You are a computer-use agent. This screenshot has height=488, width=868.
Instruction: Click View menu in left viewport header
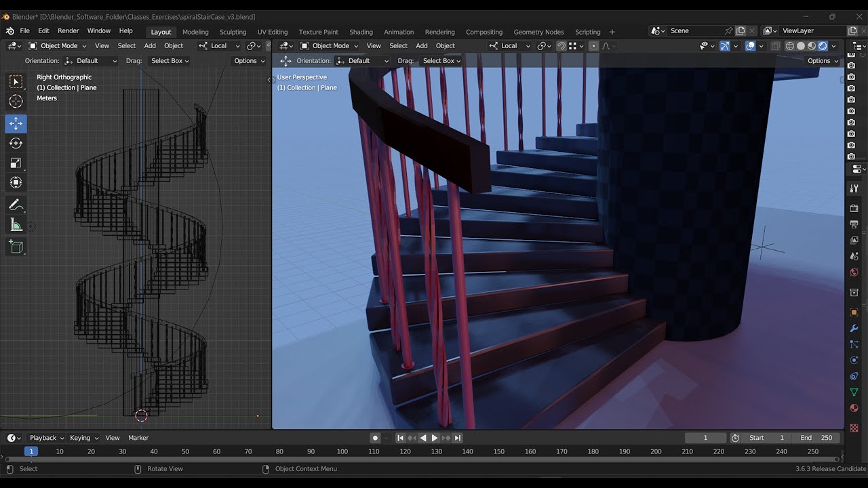click(x=102, y=45)
